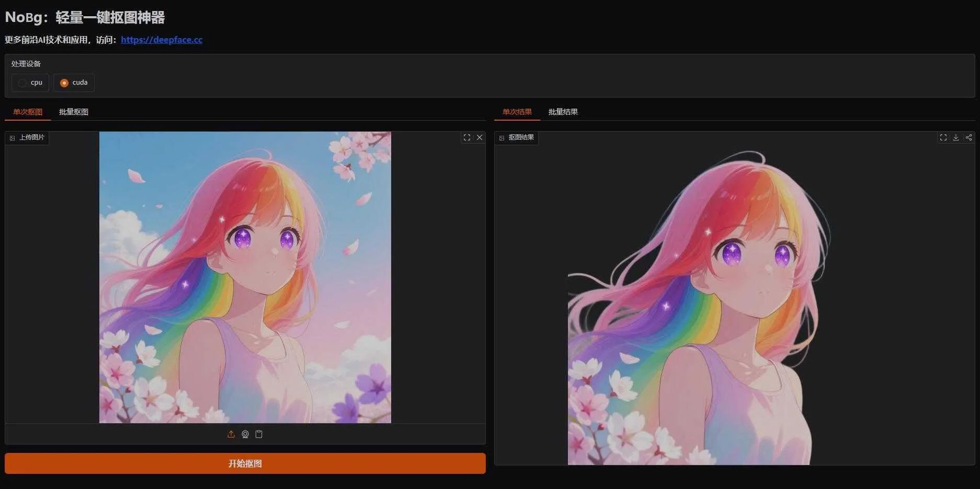
Task: Click the upload file icon below the image
Action: (231, 434)
